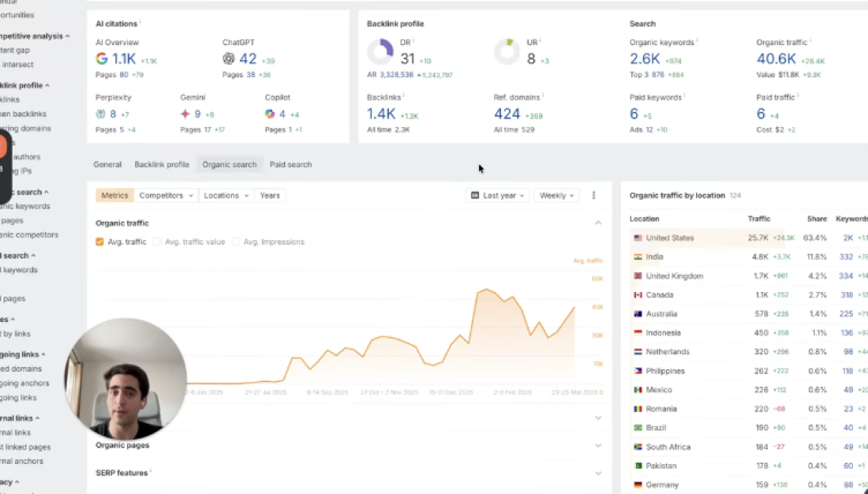868x494 pixels.
Task: Expand the SERP features section
Action: 597,473
